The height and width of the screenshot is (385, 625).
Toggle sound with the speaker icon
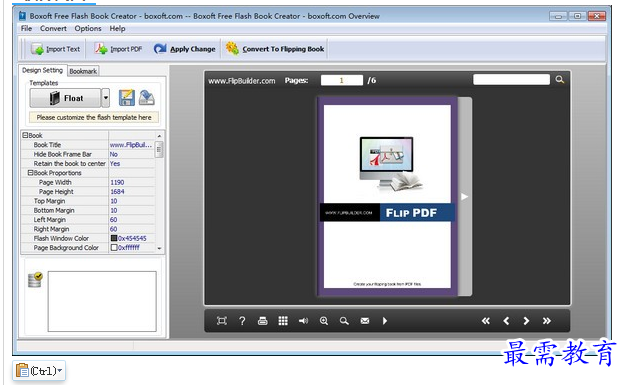(x=303, y=321)
